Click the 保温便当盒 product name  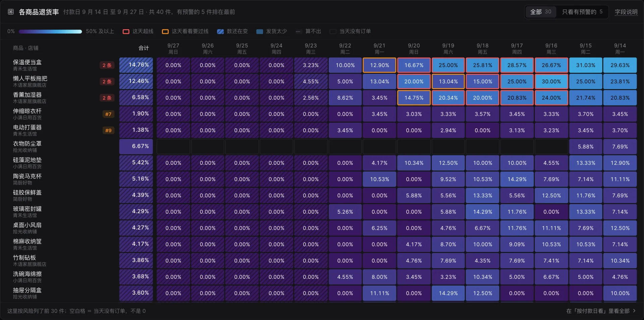pos(27,62)
